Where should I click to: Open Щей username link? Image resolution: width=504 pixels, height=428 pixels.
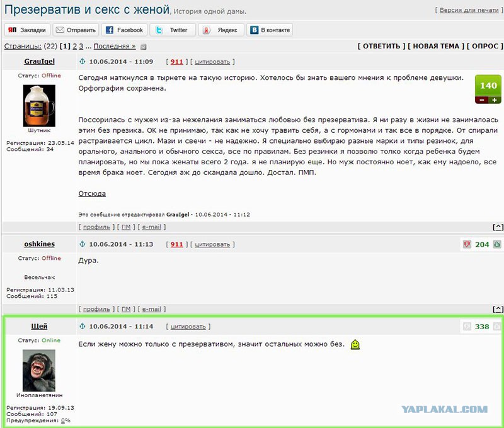39,326
